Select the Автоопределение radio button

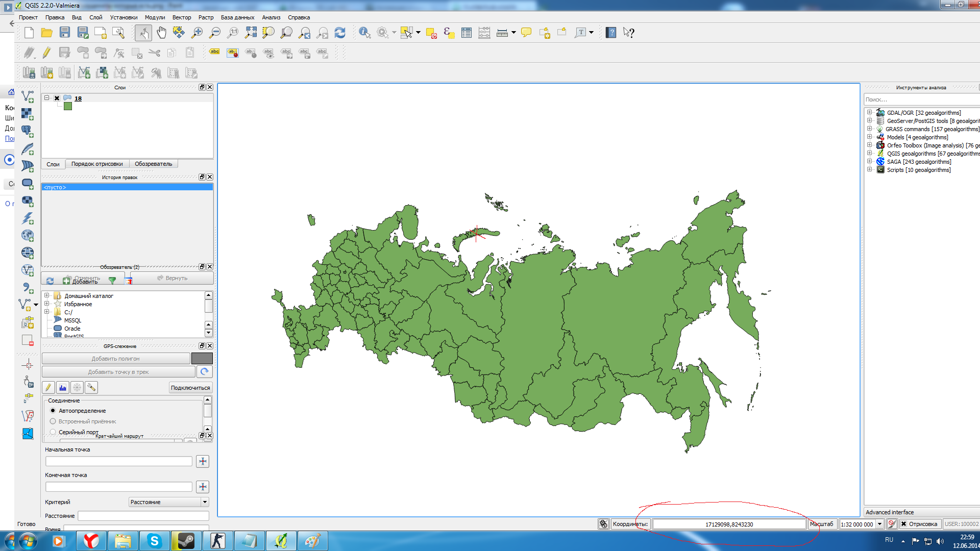[x=53, y=410]
